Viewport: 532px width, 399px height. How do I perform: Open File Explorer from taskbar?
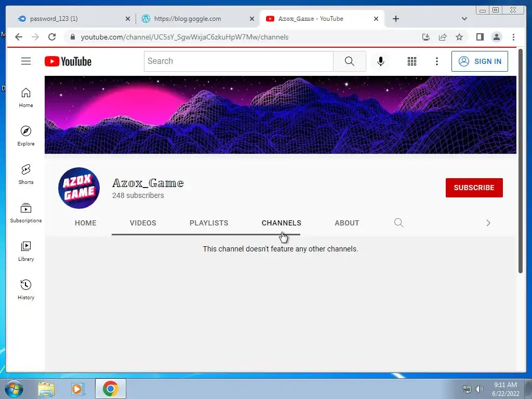click(46, 389)
